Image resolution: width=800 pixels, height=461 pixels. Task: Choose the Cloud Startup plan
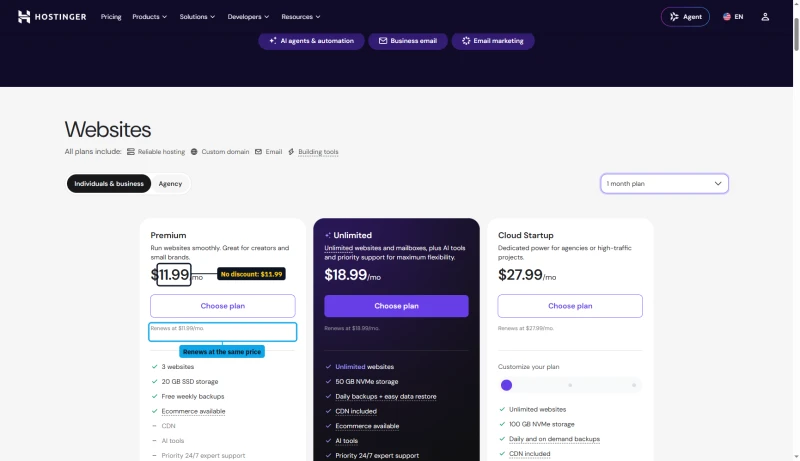[x=570, y=306]
